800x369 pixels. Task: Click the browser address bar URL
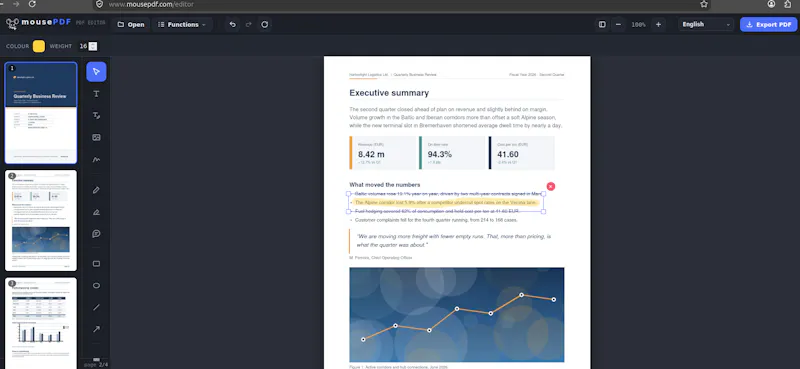click(x=151, y=4)
